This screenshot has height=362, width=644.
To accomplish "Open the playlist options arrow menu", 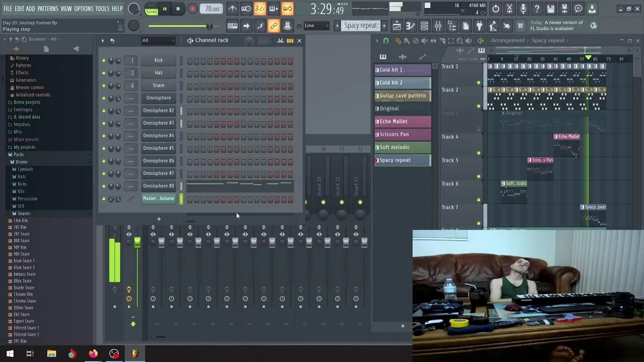I will [376, 41].
